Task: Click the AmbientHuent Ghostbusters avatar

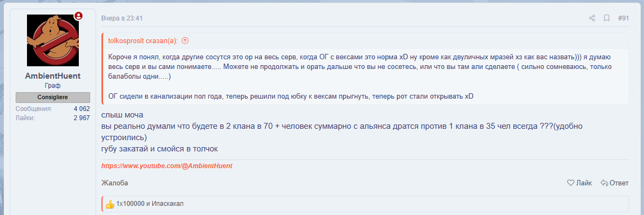Action: [52, 40]
